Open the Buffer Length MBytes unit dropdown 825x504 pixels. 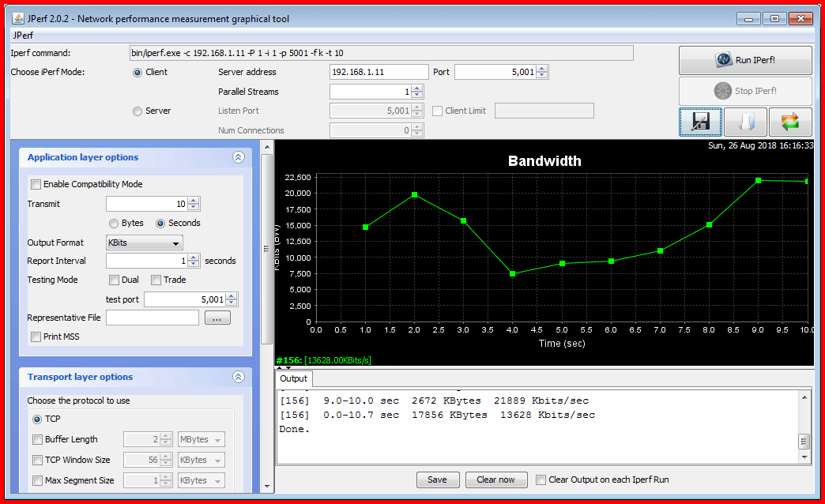[x=202, y=439]
